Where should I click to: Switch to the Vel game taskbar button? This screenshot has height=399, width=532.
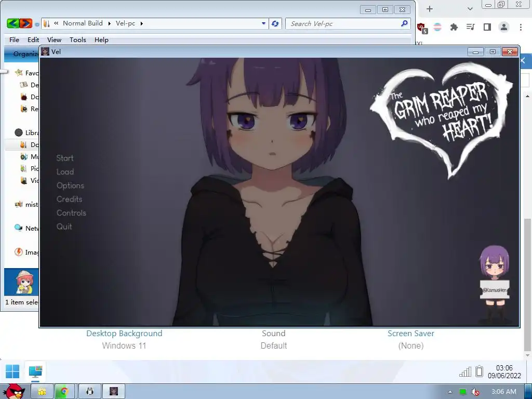[x=114, y=392]
